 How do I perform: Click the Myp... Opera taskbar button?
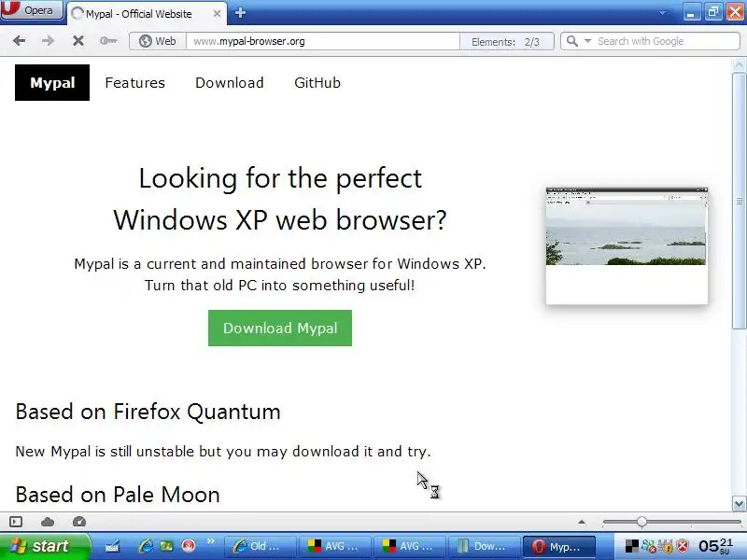(558, 546)
